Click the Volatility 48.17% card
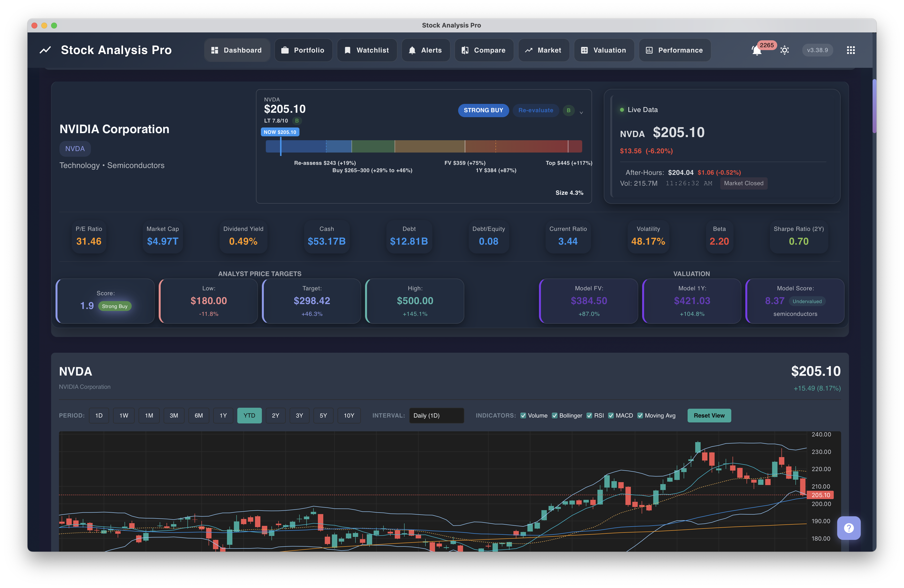 tap(648, 236)
